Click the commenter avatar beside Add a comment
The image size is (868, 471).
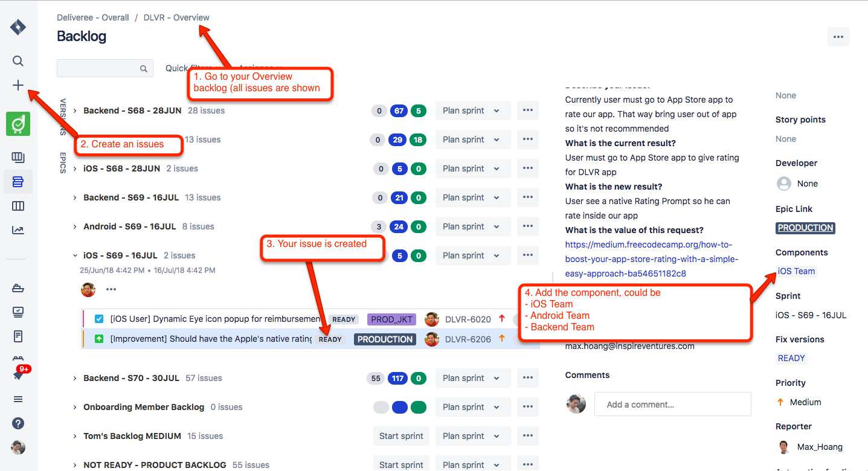click(576, 404)
